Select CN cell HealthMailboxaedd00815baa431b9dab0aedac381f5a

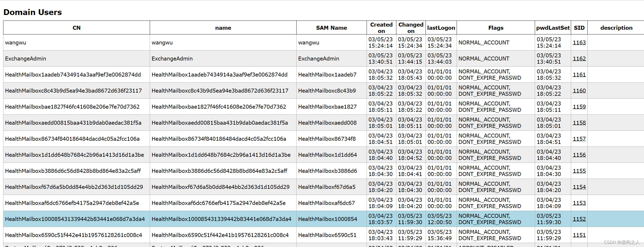click(x=77, y=123)
